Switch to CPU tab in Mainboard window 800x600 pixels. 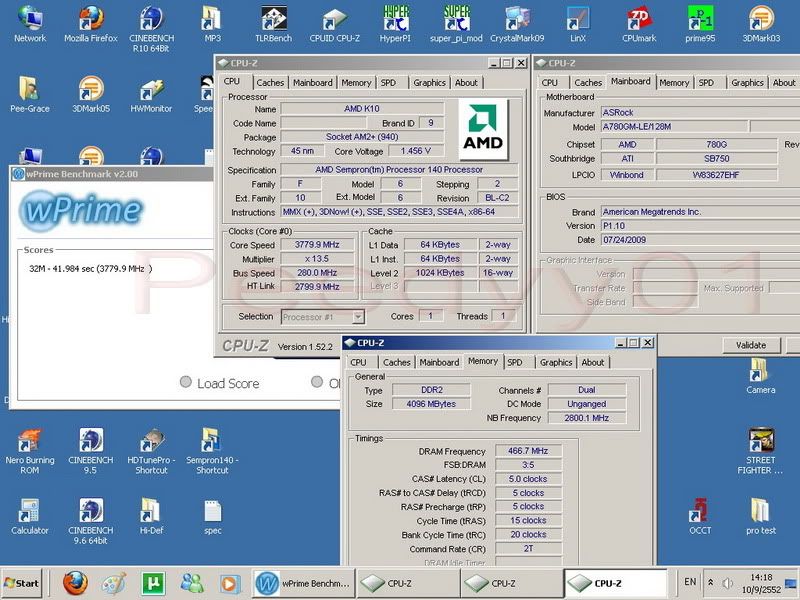pyautogui.click(x=549, y=82)
